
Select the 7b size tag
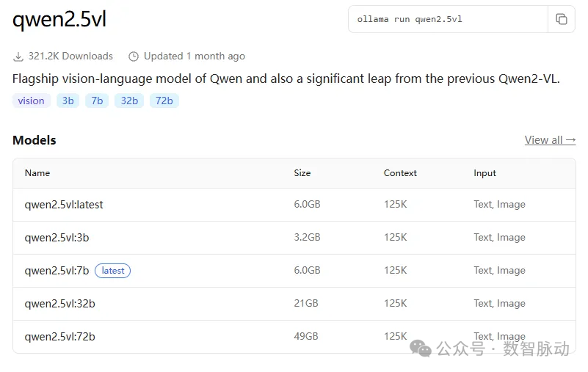[x=97, y=101]
